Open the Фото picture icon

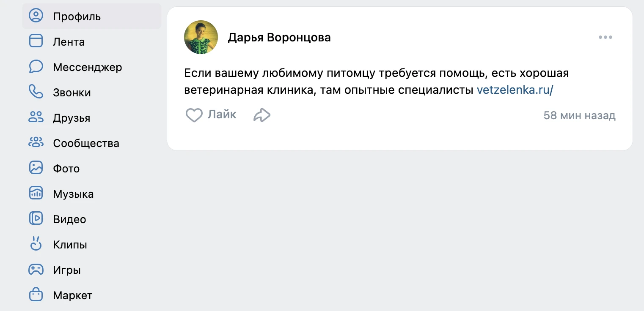point(36,168)
